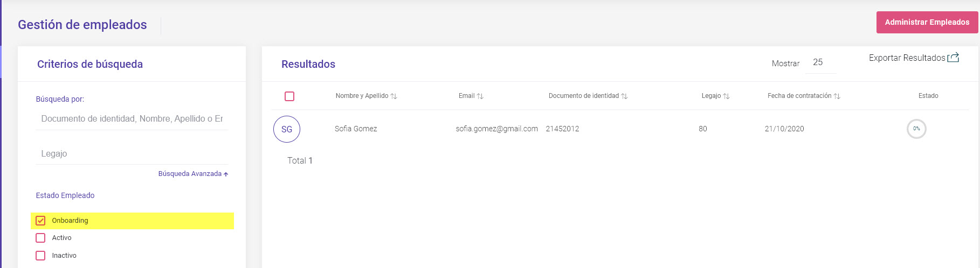Screen dimensions: 980x268
Task: Open the Exportar Resultados link
Action: coord(907,58)
